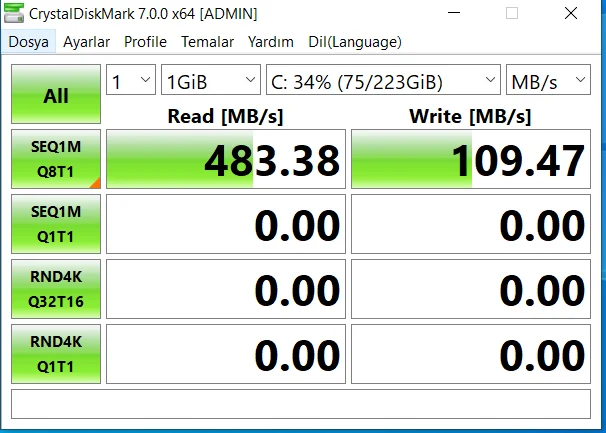Click SEQ1M Q1T1 read value 0.00
The width and height of the screenshot is (606, 433).
point(226,224)
